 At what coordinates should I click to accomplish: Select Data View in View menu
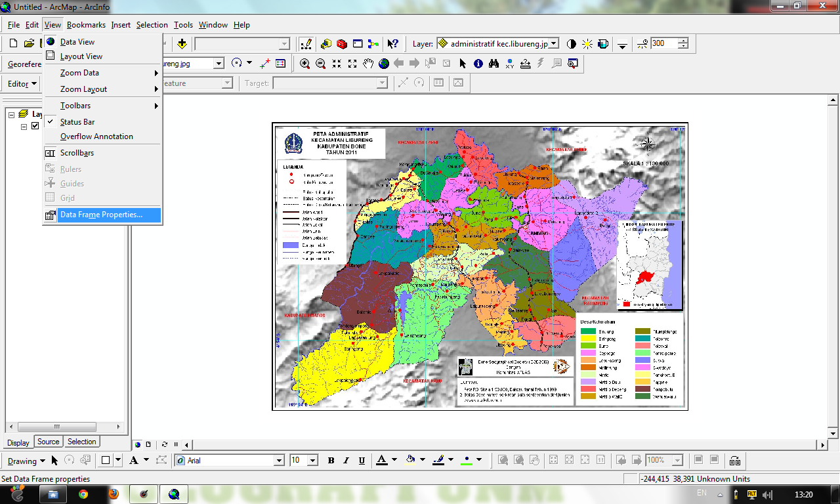[102, 42]
